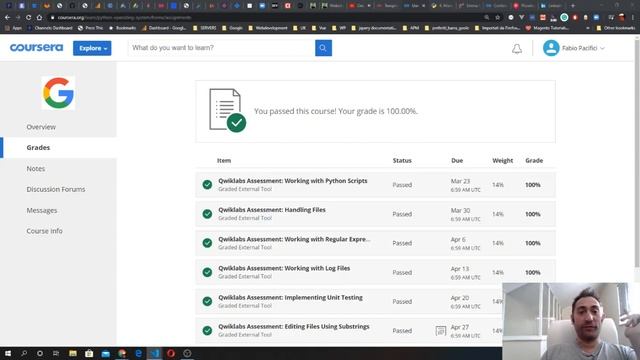The image size is (640, 360).
Task: Click the 'Mar 23' due date
Action: [460, 181]
